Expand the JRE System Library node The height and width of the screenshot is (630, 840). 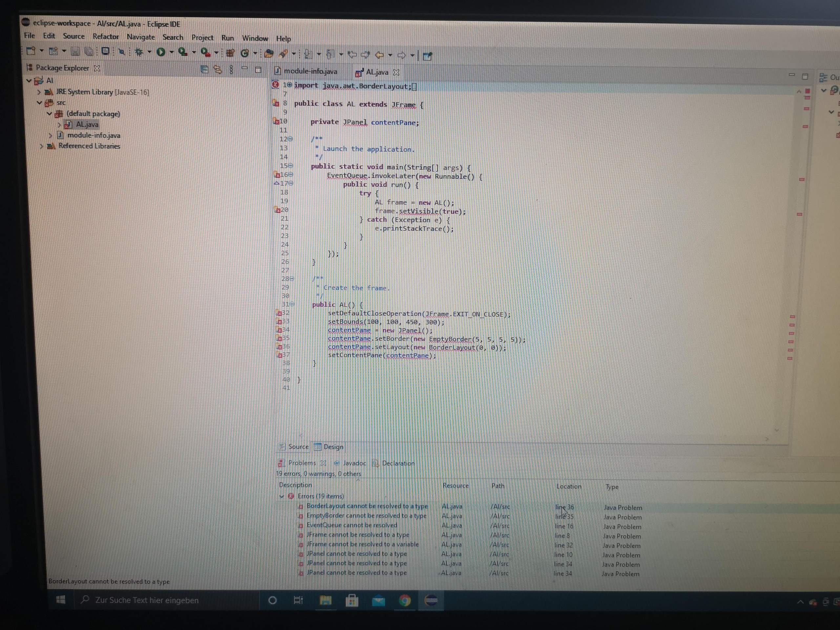click(39, 92)
